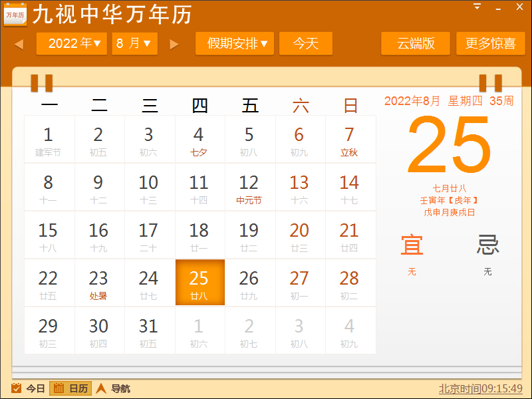
Task: Select August 4 七夕 date cell
Action: pyautogui.click(x=199, y=140)
